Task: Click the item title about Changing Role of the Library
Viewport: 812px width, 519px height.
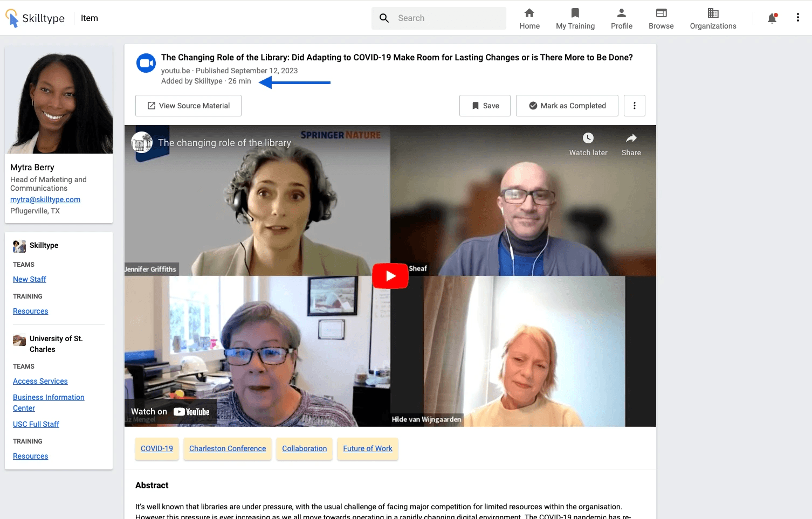Action: coord(397,58)
